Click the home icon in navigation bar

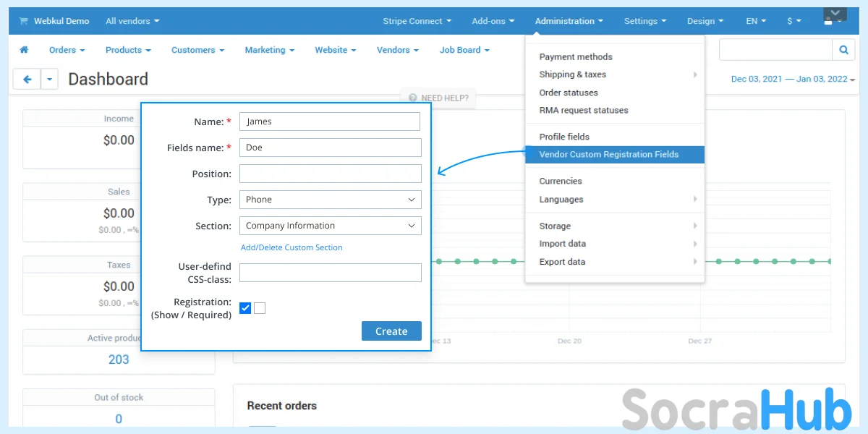[x=24, y=50]
